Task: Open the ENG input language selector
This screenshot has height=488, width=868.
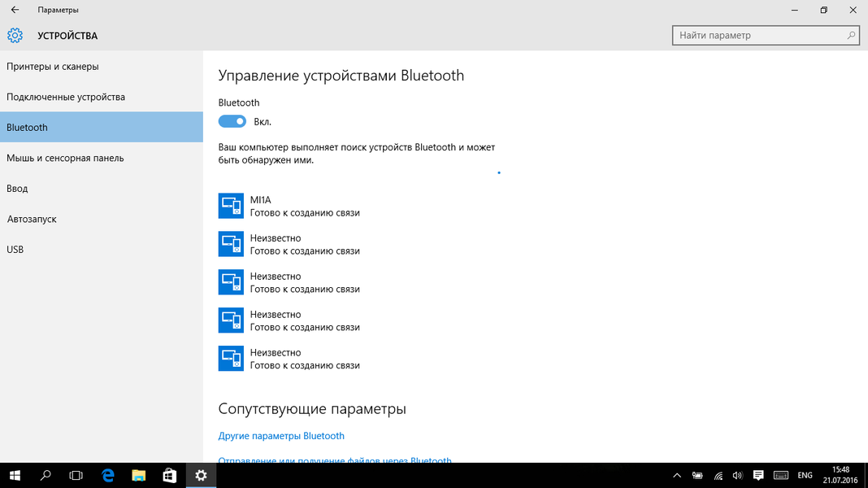Action: click(x=805, y=475)
